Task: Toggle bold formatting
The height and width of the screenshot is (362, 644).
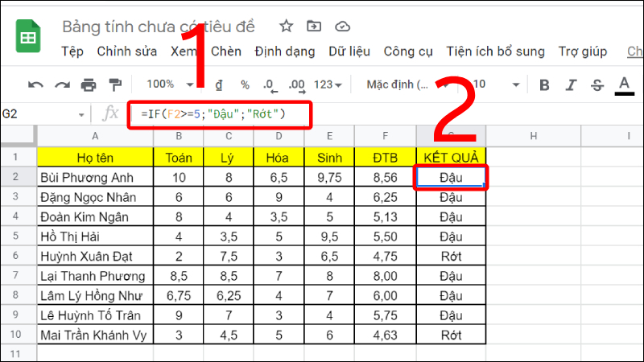Action: 544,84
